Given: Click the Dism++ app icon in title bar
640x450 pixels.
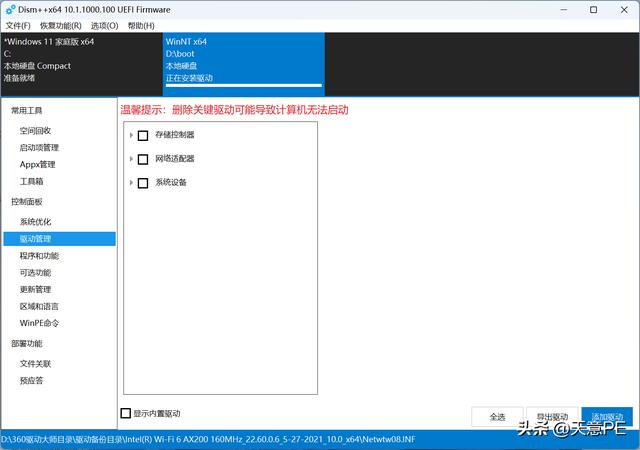Looking at the screenshot, I should coord(10,9).
